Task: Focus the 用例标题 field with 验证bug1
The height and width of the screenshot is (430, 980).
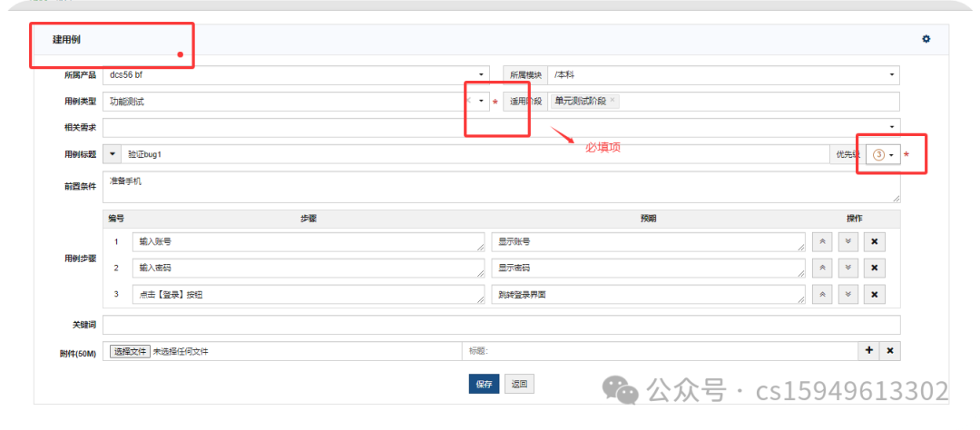Action: pyautogui.click(x=475, y=153)
